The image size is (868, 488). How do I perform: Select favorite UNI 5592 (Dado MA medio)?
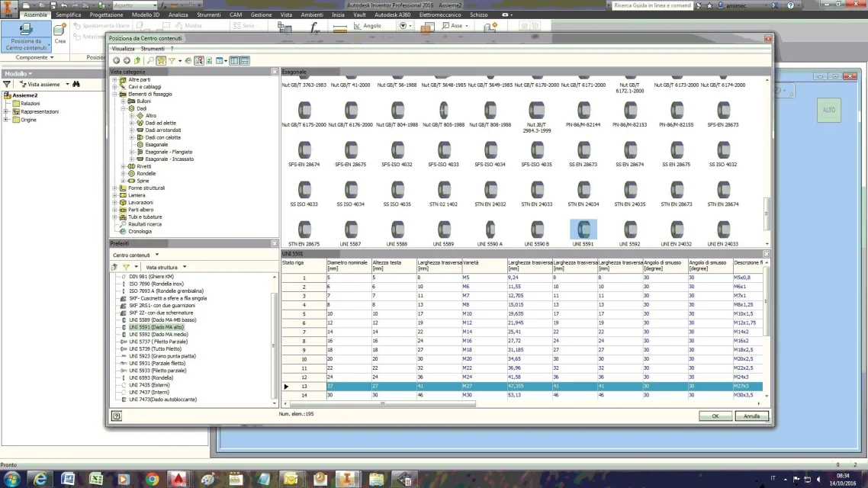click(x=159, y=334)
